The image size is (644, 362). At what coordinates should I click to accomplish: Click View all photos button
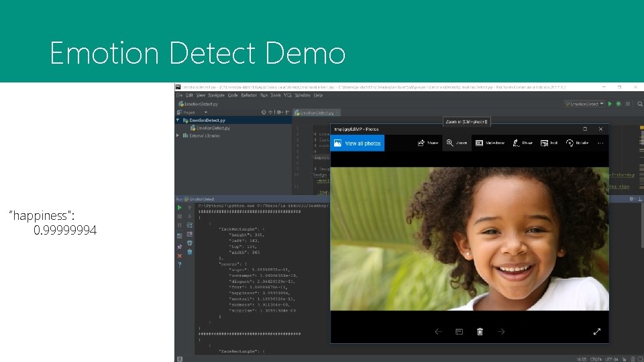pyautogui.click(x=358, y=143)
